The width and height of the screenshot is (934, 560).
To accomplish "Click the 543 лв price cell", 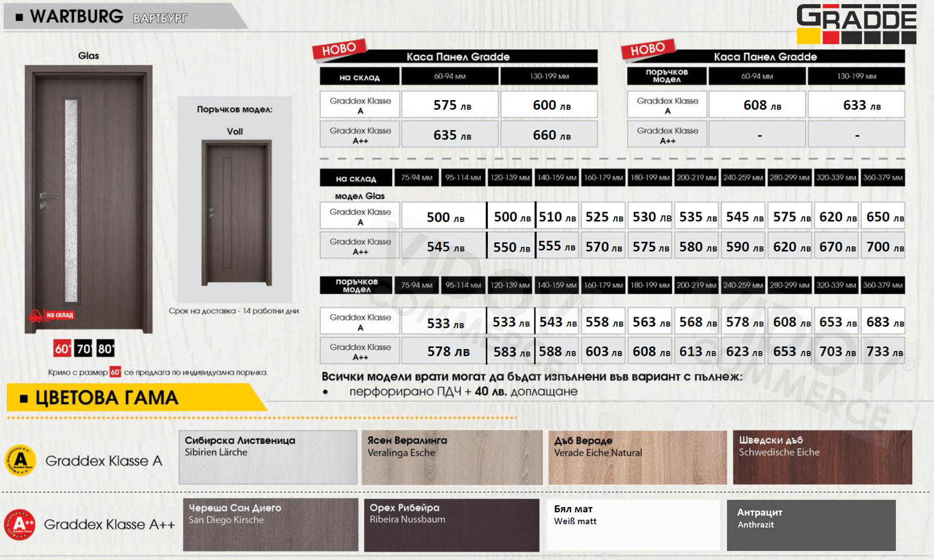I will coord(557,321).
